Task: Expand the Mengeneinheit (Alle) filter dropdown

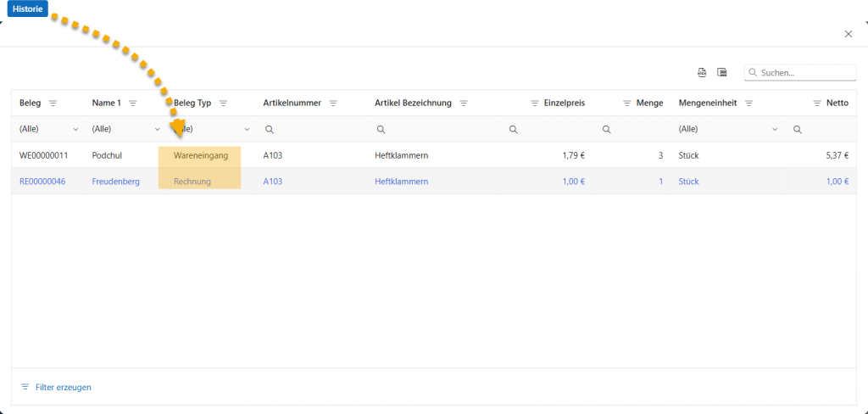Action: 775,130
